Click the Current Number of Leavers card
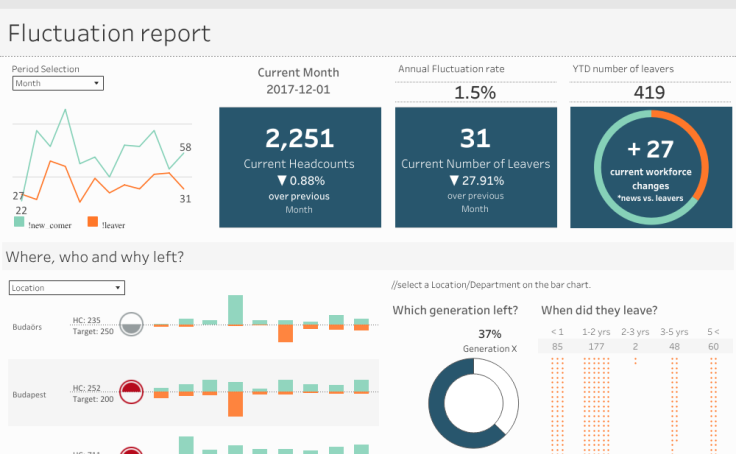 pyautogui.click(x=475, y=166)
